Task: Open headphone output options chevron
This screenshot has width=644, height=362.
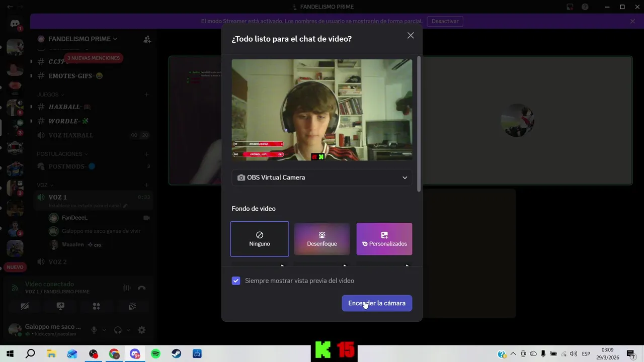Action: click(128, 330)
